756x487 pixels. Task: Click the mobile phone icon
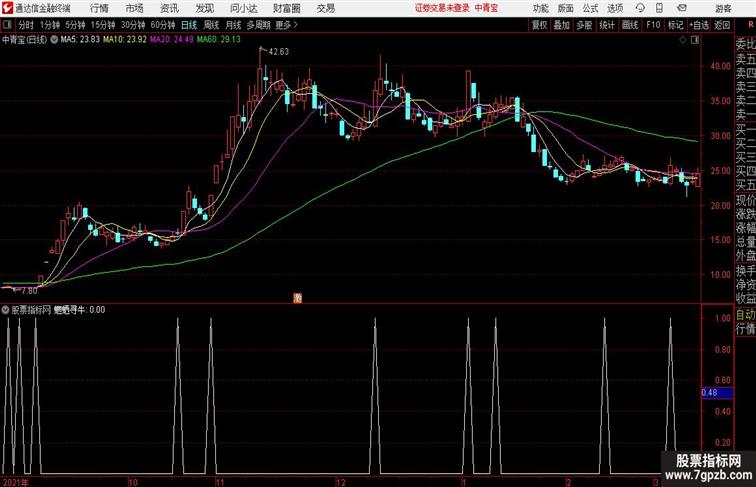pos(659,8)
